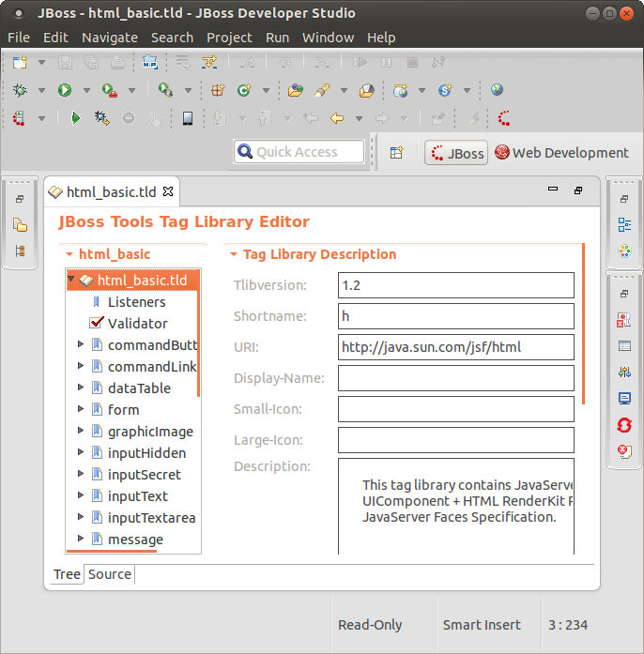644x654 pixels.
Task: Switch to the Web Development perspective
Action: click(x=561, y=153)
